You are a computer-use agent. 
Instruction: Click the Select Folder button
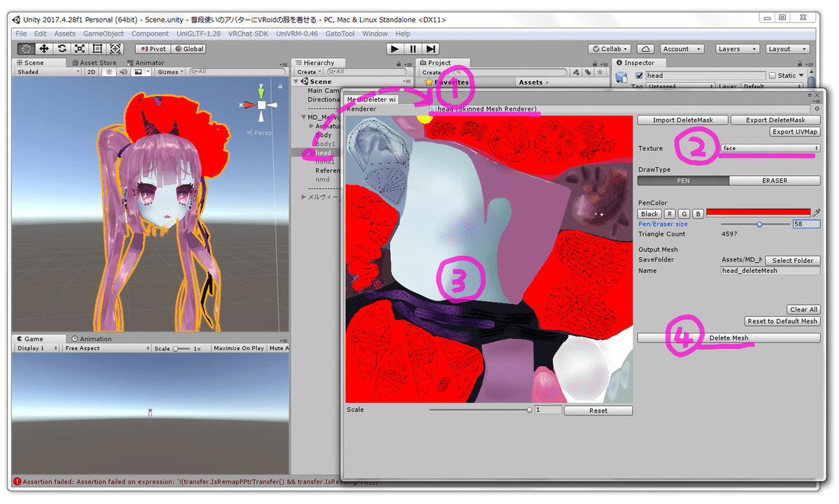793,260
